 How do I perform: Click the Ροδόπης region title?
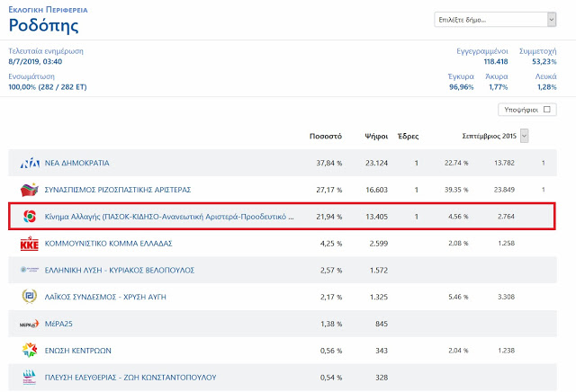click(43, 26)
